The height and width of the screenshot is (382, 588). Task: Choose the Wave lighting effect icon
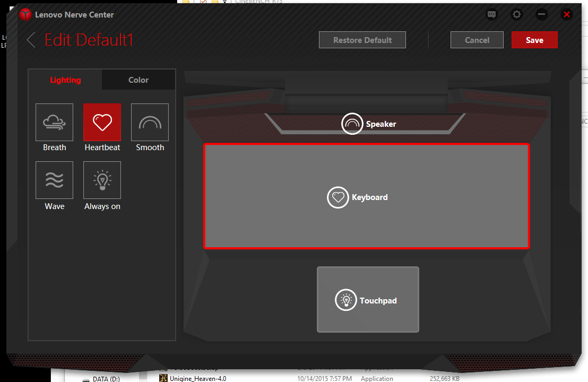[54, 180]
